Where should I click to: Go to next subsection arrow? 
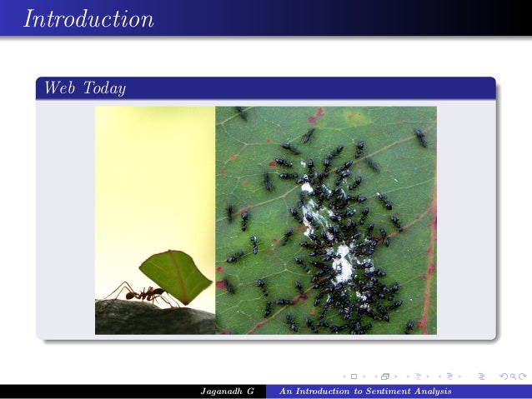coord(428,377)
